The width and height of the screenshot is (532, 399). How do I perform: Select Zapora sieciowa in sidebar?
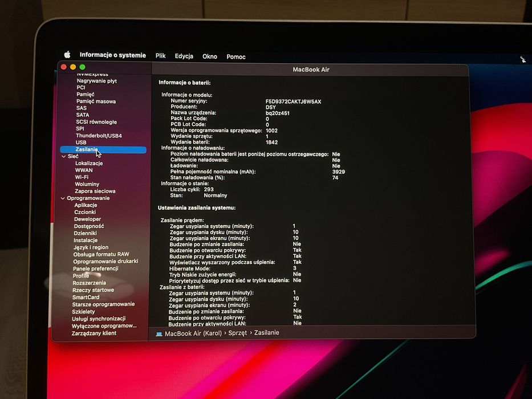point(95,191)
